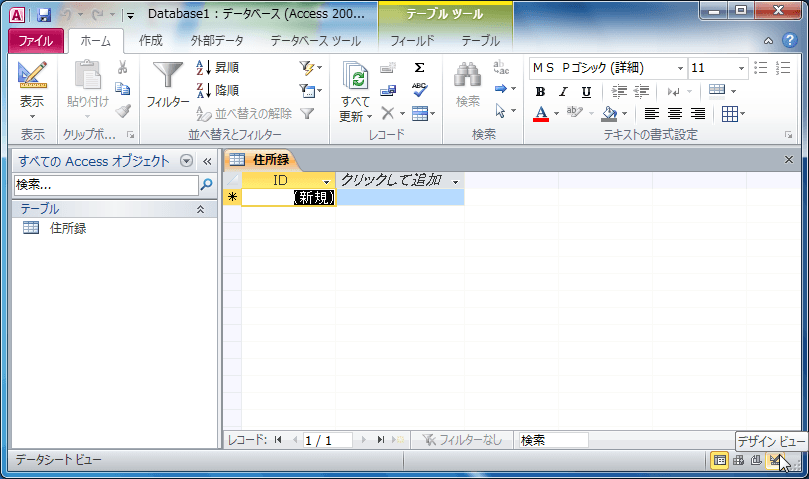Viewport: 809px width, 479px height.
Task: Toggle the filter funnel beside 並べ替えの解除
Action: [x=307, y=113]
